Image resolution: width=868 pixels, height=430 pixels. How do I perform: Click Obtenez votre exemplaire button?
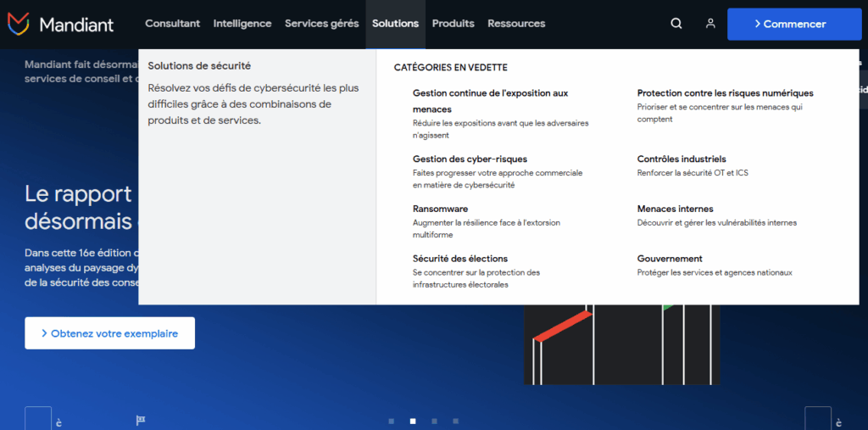tap(109, 333)
